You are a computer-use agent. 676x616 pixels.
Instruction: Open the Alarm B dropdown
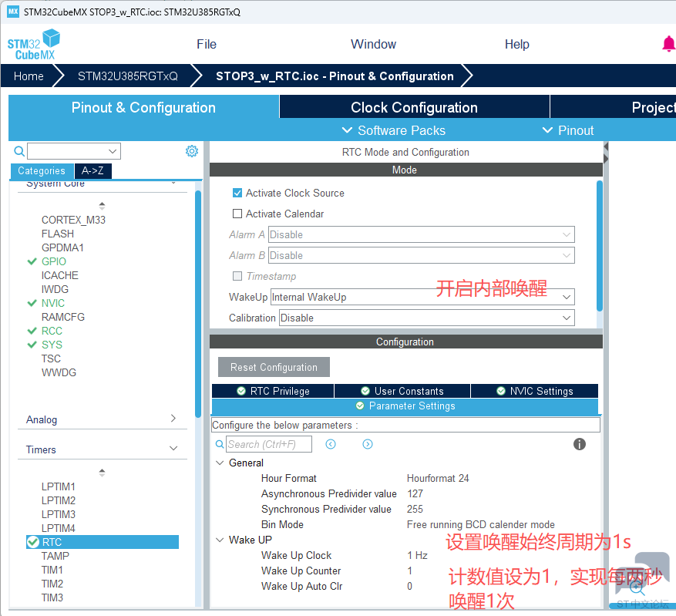[x=421, y=255]
